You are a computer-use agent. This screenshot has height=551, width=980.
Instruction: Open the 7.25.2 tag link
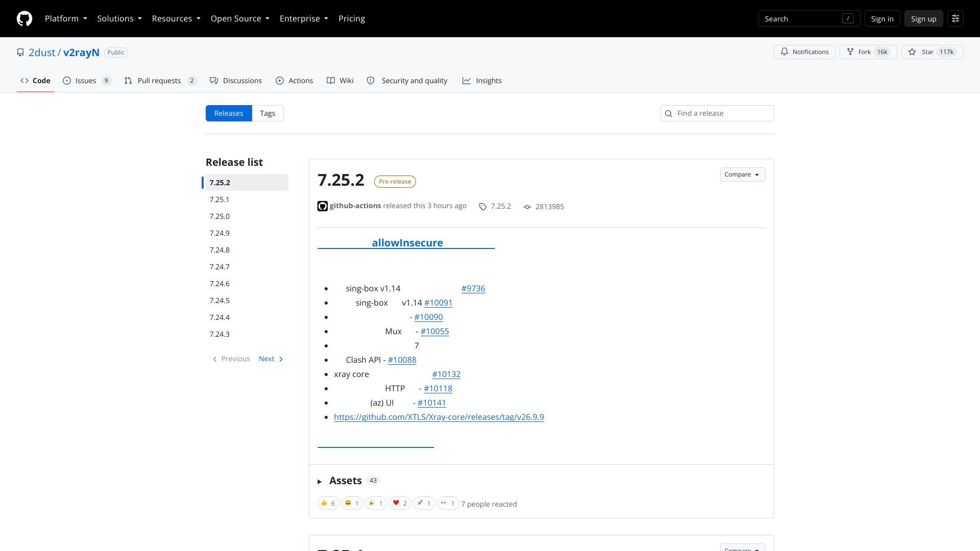point(495,206)
